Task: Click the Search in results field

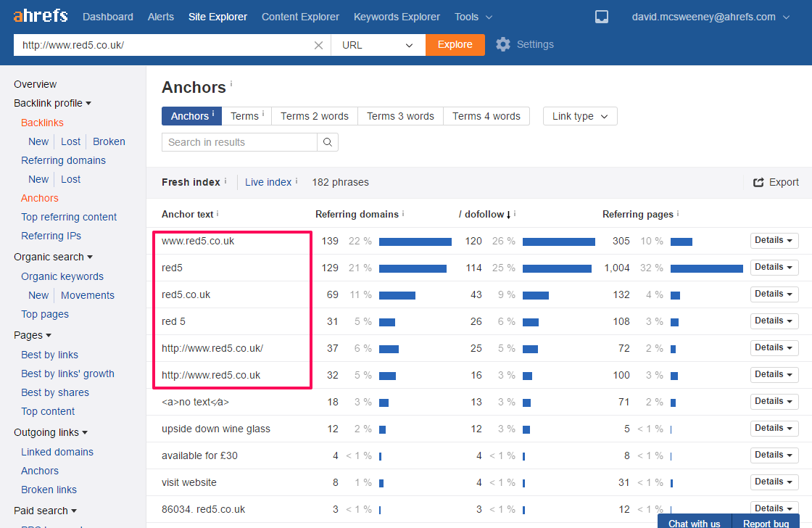Action: pos(239,142)
